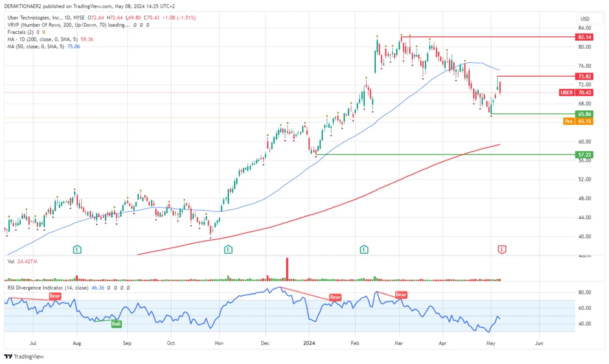The height and width of the screenshot is (364, 609).
Task: Toggle visibility of the VRVP indicator
Action: pos(134,26)
